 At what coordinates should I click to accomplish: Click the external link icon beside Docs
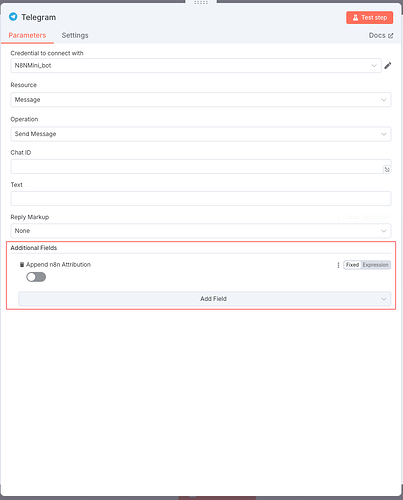click(390, 36)
